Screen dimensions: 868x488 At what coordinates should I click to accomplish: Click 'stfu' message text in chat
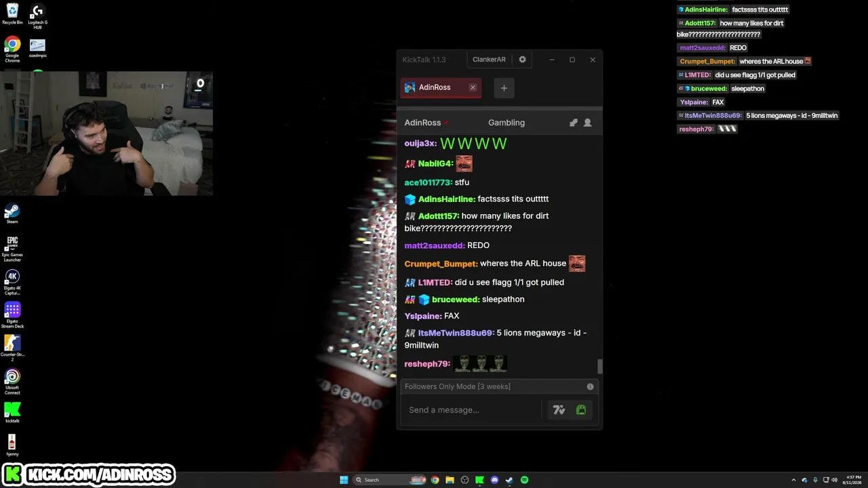click(x=462, y=182)
